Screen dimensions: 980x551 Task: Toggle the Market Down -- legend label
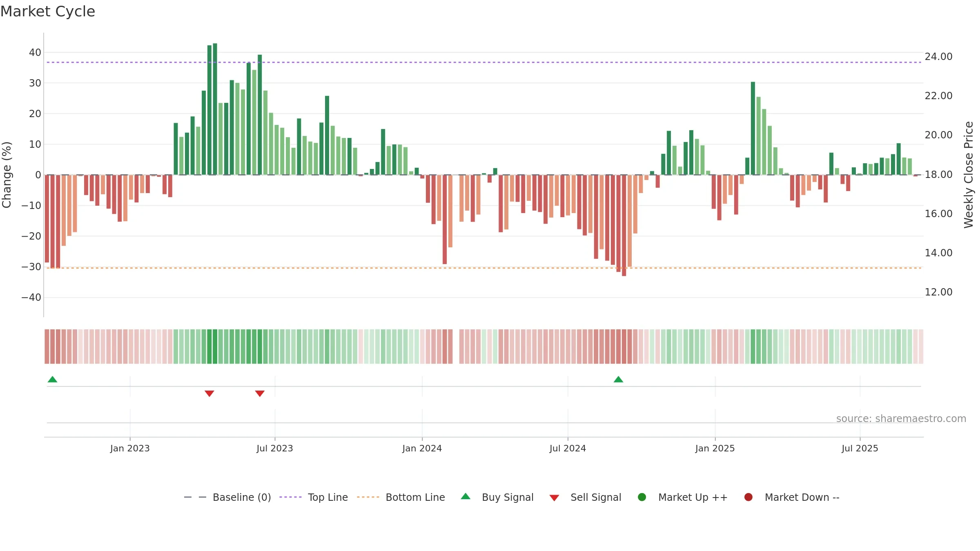tap(802, 497)
